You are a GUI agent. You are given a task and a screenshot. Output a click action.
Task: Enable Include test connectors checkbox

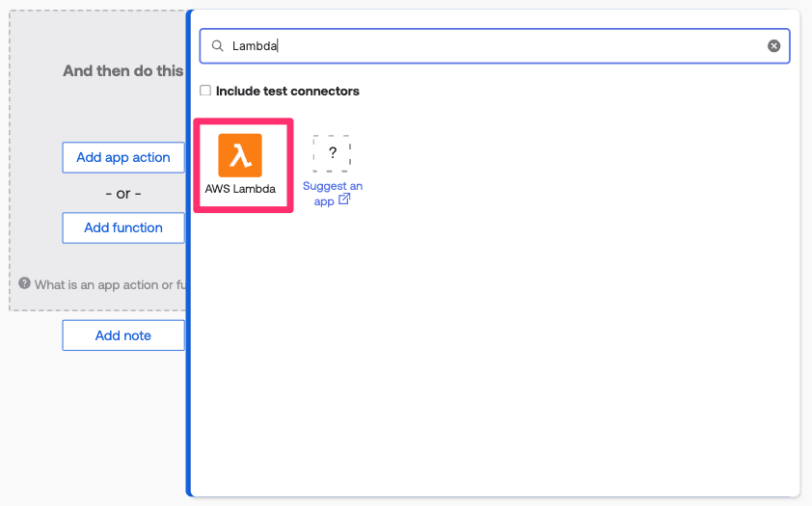(205, 91)
